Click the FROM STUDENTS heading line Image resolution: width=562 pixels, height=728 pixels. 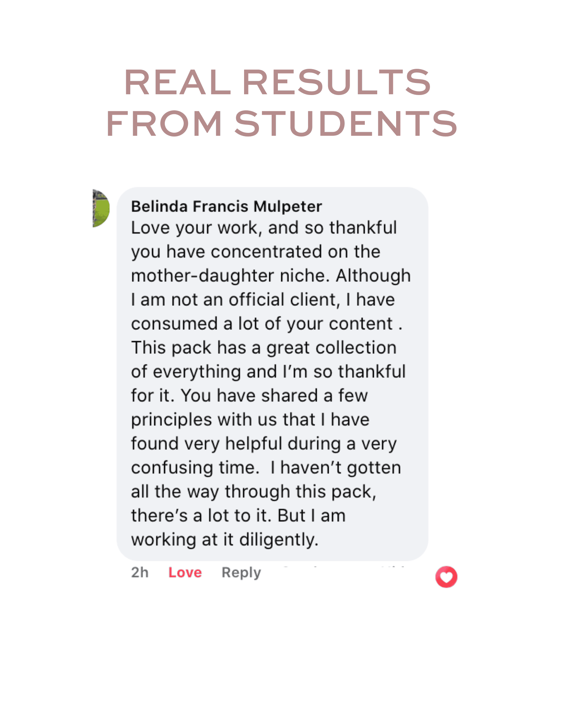coord(281,124)
